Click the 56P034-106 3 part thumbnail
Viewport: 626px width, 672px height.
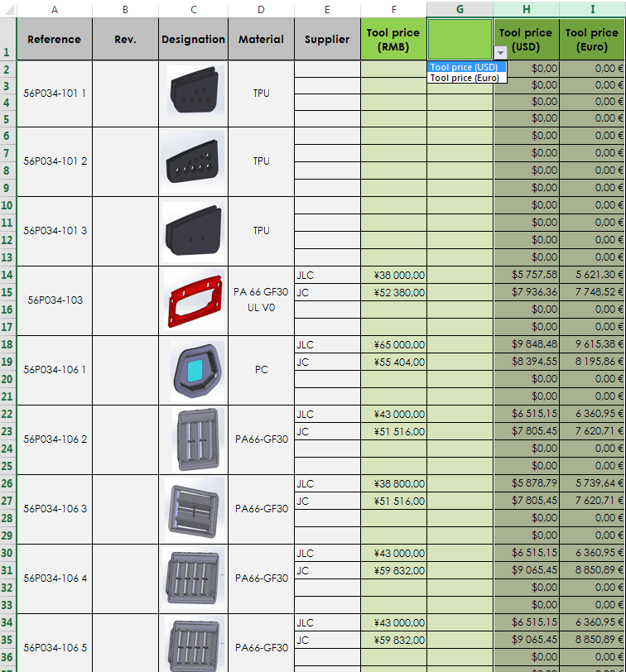tap(193, 508)
